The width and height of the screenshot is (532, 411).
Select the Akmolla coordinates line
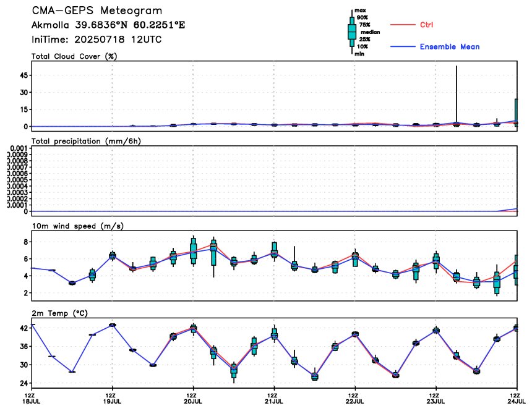pyautogui.click(x=108, y=25)
